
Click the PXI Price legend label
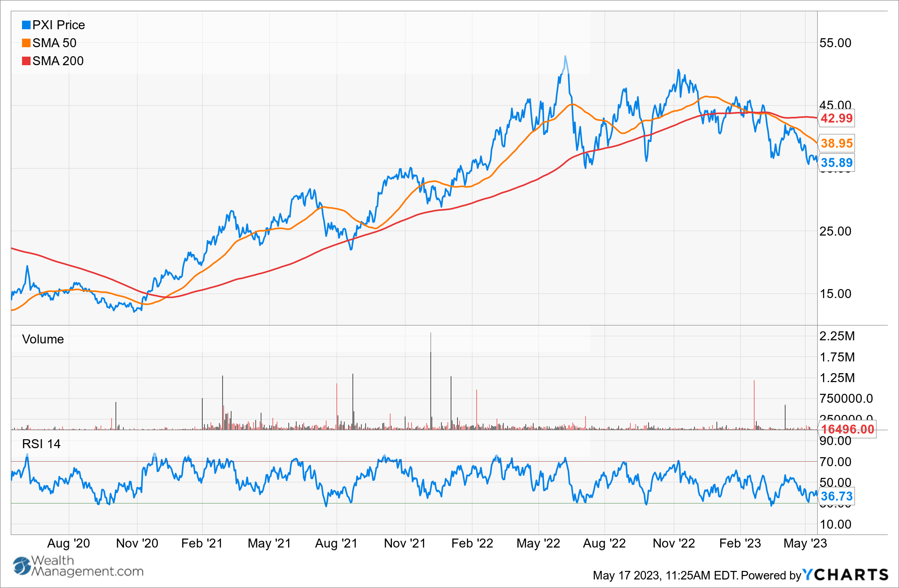point(58,25)
